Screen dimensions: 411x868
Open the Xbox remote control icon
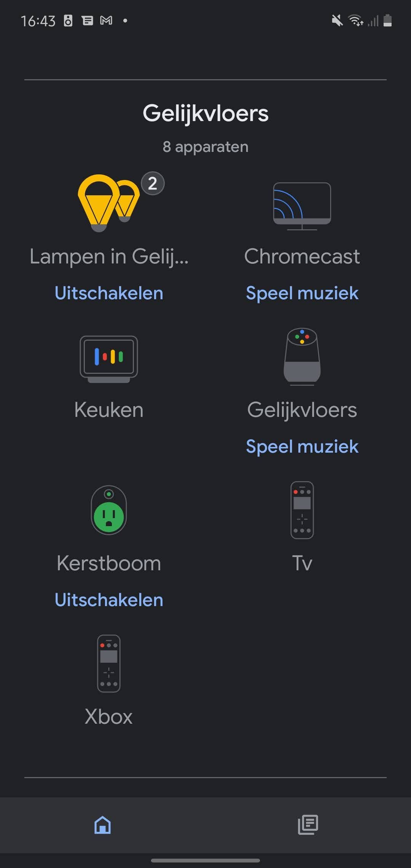109,664
